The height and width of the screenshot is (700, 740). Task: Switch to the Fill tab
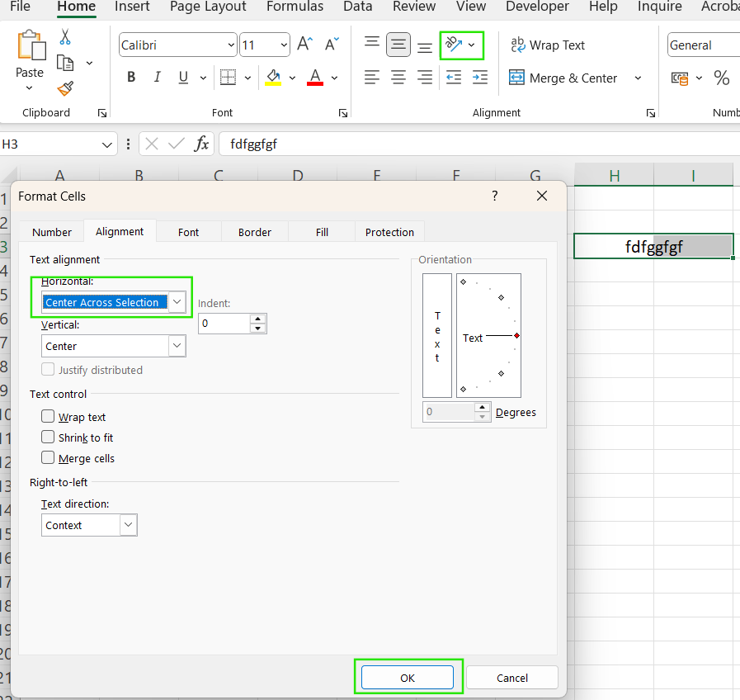(322, 232)
